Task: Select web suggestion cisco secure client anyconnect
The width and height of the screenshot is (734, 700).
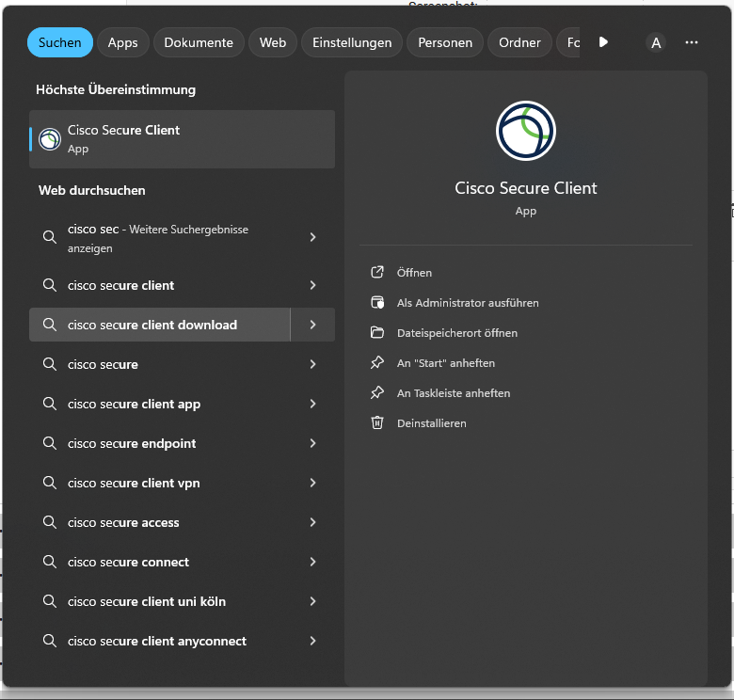Action: point(157,641)
